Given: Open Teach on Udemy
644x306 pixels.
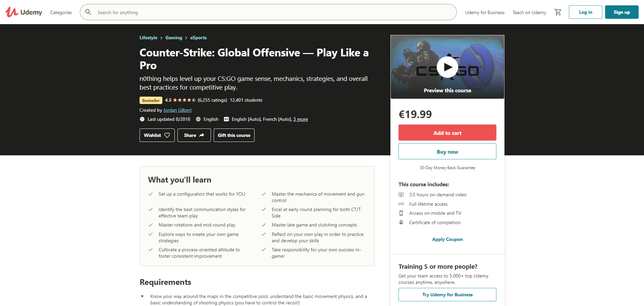Looking at the screenshot, I should [x=529, y=12].
